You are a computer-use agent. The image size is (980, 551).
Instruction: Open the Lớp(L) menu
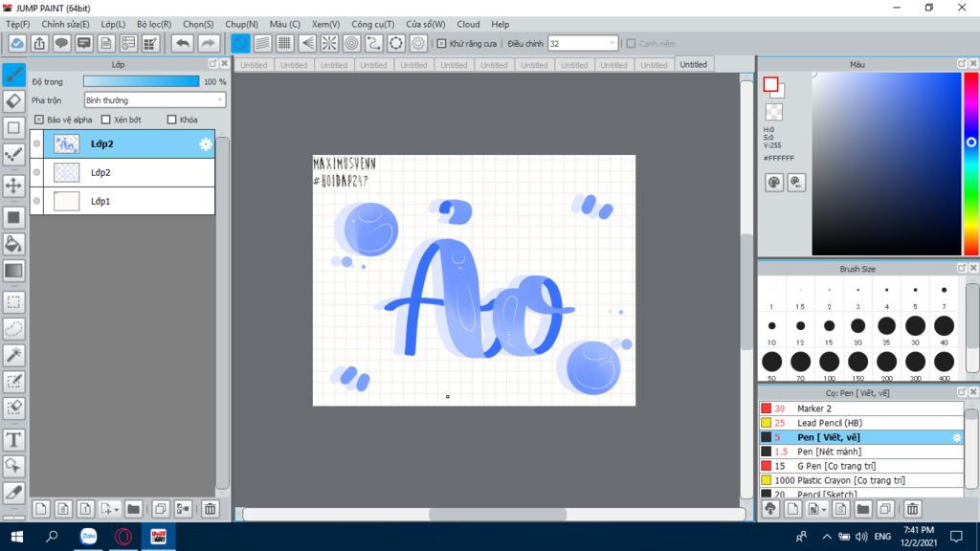(113, 24)
